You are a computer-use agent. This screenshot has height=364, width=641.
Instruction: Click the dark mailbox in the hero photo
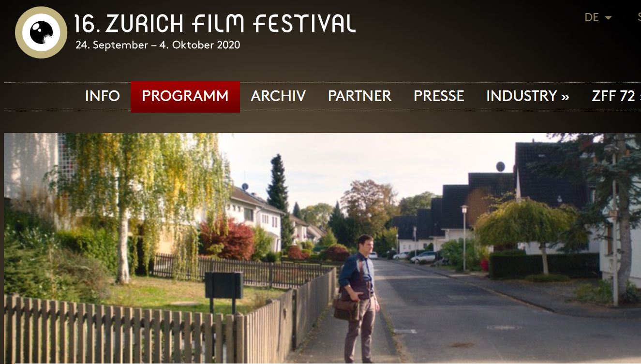click(x=224, y=285)
